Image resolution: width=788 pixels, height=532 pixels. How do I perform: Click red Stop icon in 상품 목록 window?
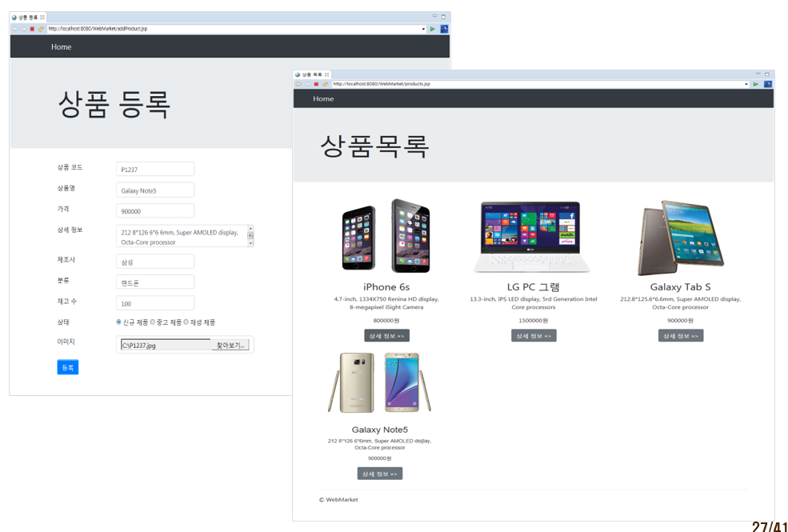[316, 84]
